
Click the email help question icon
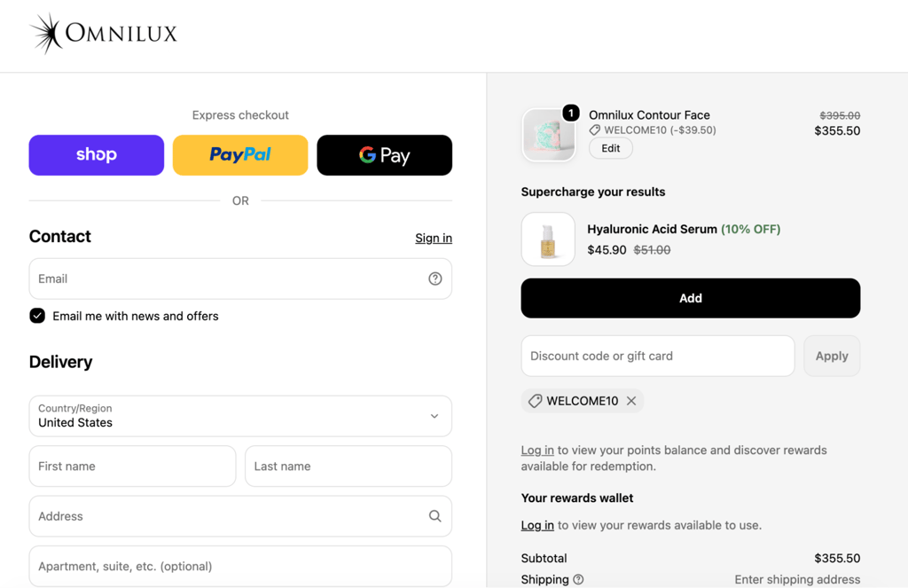coord(434,278)
